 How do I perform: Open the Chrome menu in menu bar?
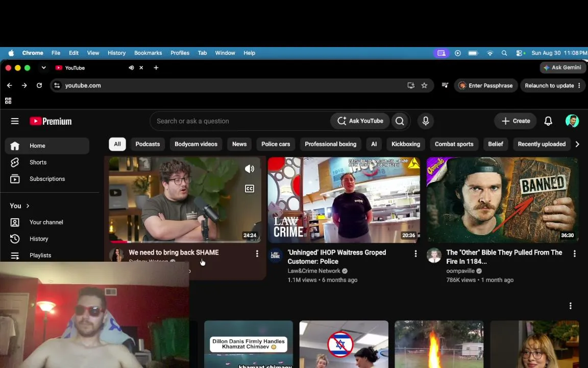(33, 53)
